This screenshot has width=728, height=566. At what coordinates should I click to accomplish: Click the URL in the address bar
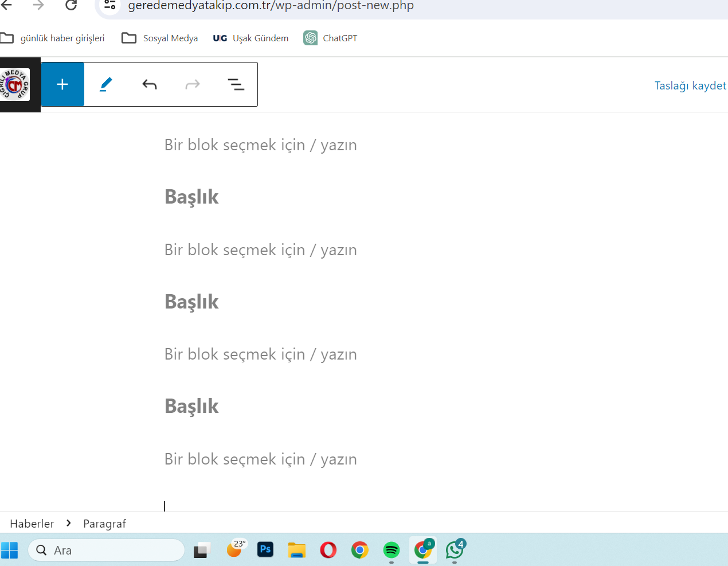pyautogui.click(x=271, y=6)
